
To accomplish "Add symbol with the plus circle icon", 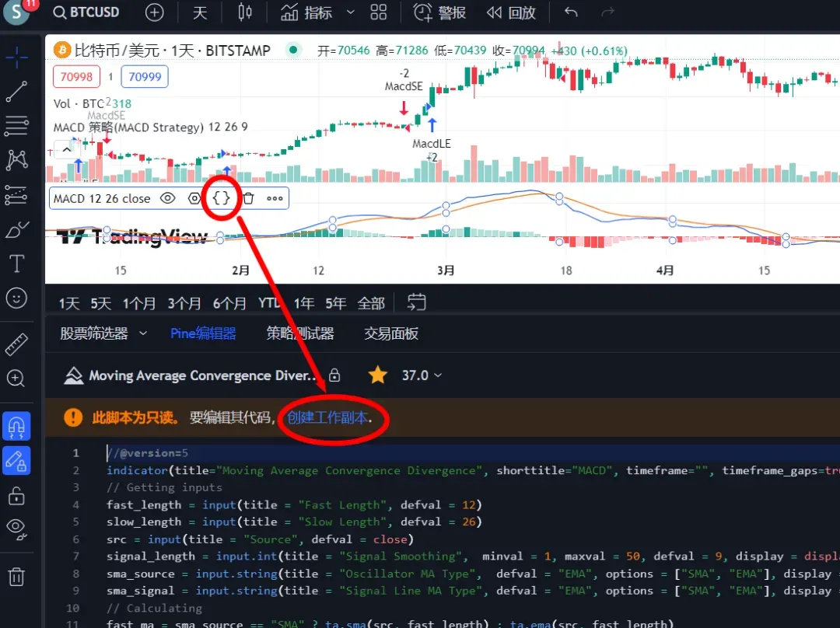I will [x=154, y=12].
